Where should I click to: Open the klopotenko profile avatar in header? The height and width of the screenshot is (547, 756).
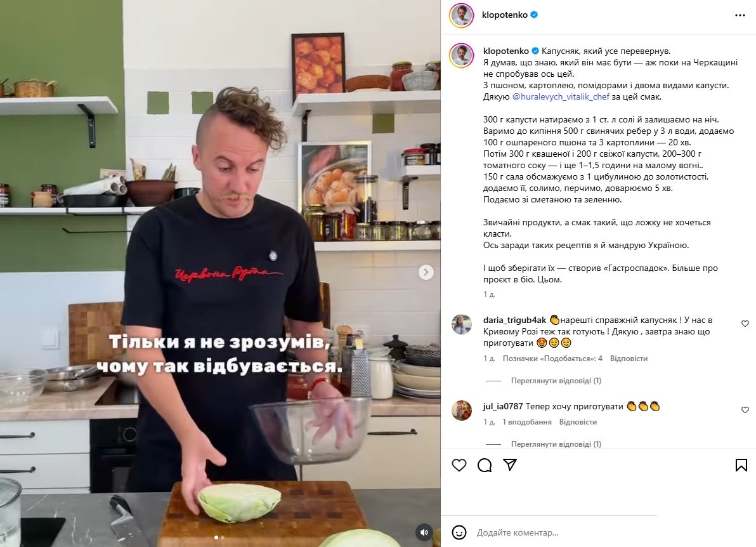pyautogui.click(x=462, y=15)
